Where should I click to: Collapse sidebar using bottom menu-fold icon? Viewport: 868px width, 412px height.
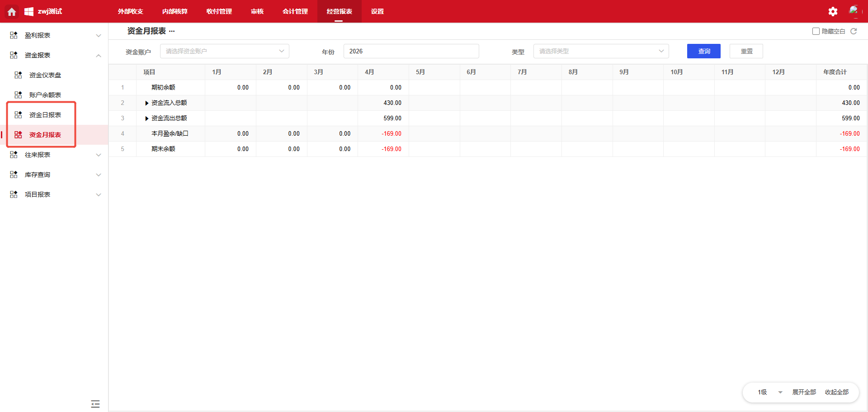click(95, 404)
